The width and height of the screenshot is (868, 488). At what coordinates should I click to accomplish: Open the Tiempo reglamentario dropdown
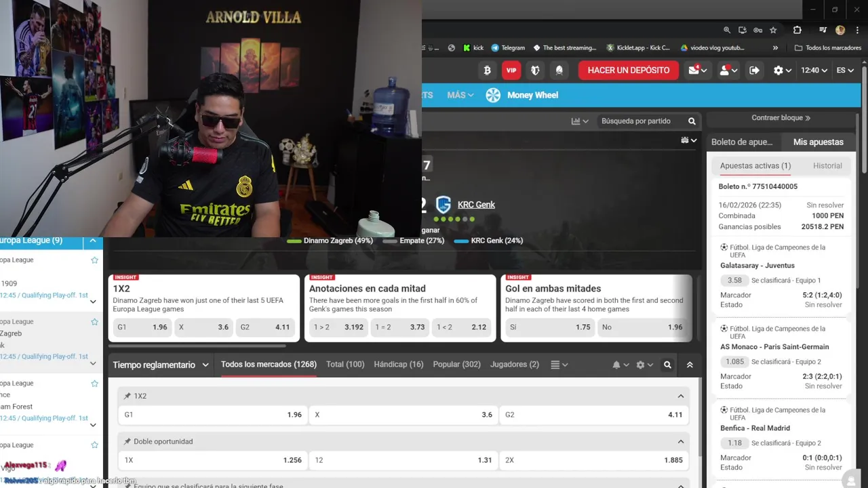[161, 365]
